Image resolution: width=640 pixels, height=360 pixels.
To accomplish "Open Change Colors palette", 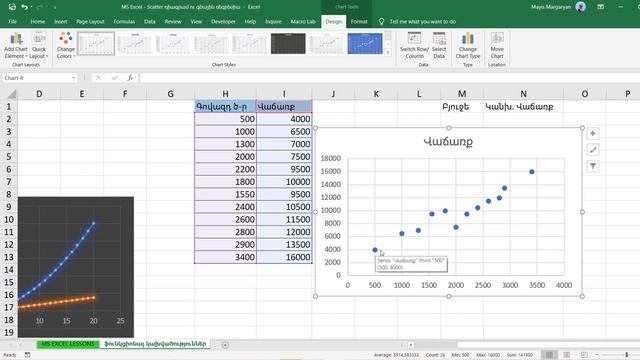I will pos(65,45).
